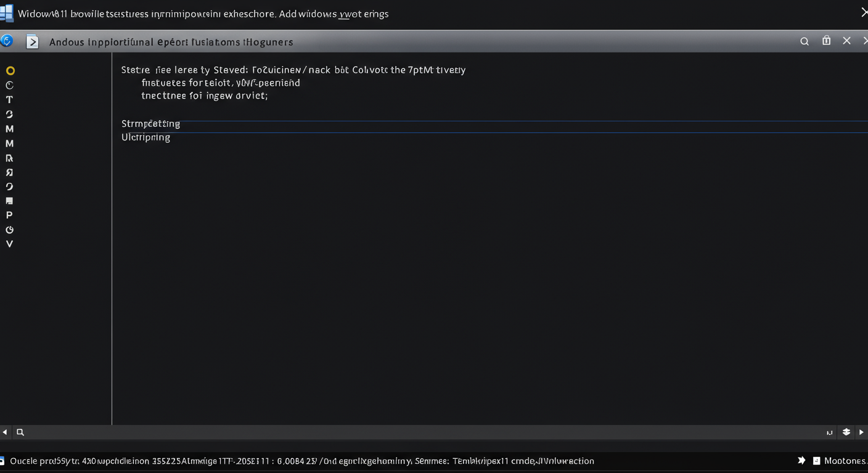Click the Mootones label in the status bar
The width and height of the screenshot is (868, 473).
(x=844, y=461)
